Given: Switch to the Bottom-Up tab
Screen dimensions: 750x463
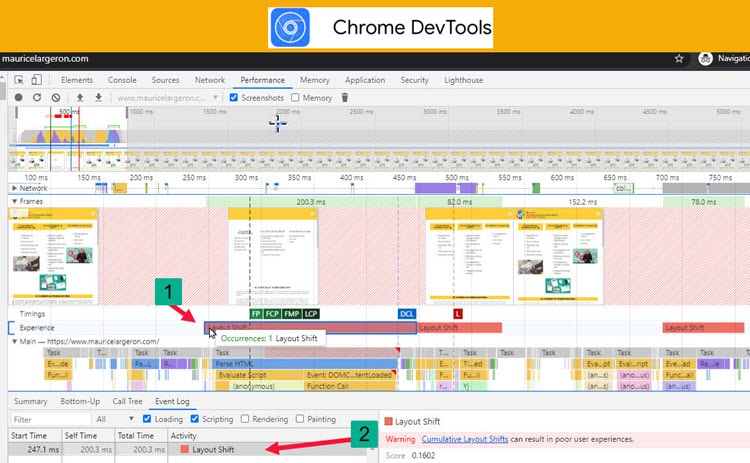Looking at the screenshot, I should tap(80, 401).
